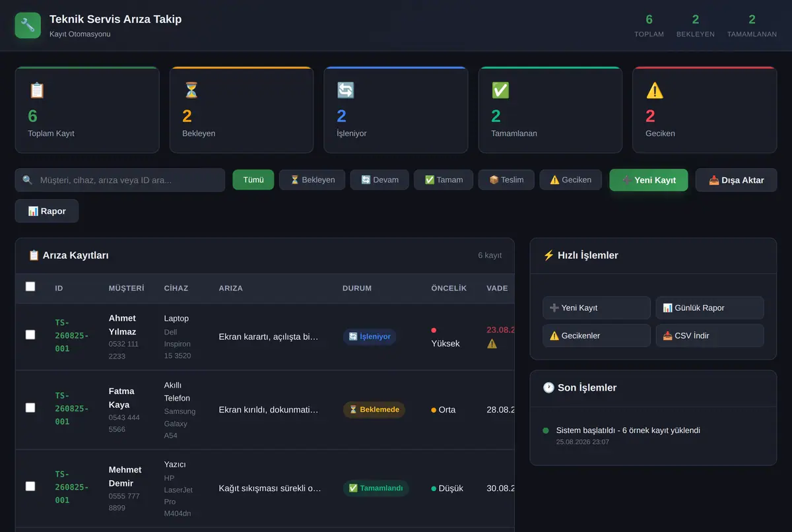Click the Rapor button

(x=47, y=211)
